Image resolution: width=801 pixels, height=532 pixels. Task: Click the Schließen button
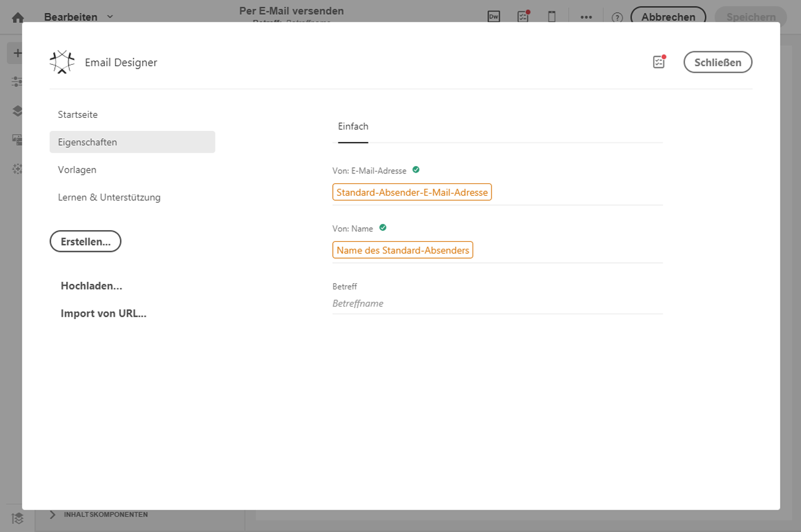[x=718, y=62]
